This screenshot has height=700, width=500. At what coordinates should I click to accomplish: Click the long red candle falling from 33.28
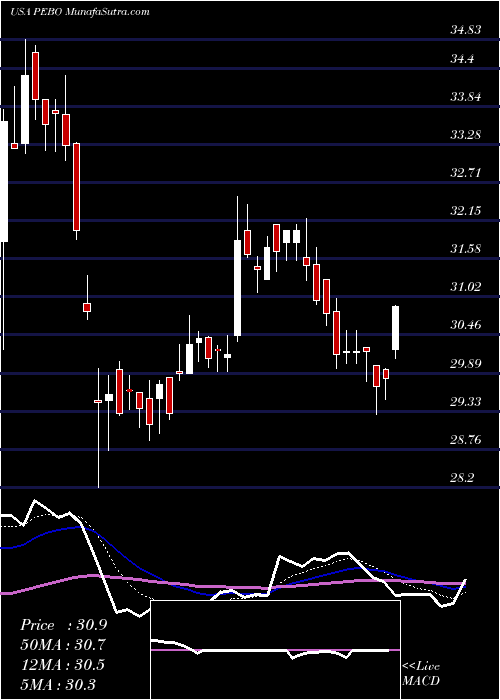tap(77, 187)
